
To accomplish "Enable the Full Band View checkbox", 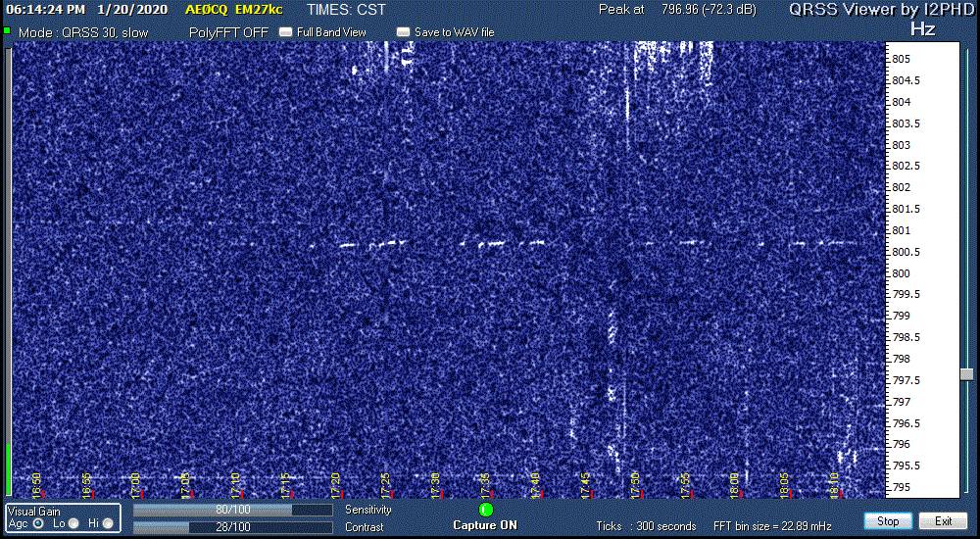I will pos(285,32).
